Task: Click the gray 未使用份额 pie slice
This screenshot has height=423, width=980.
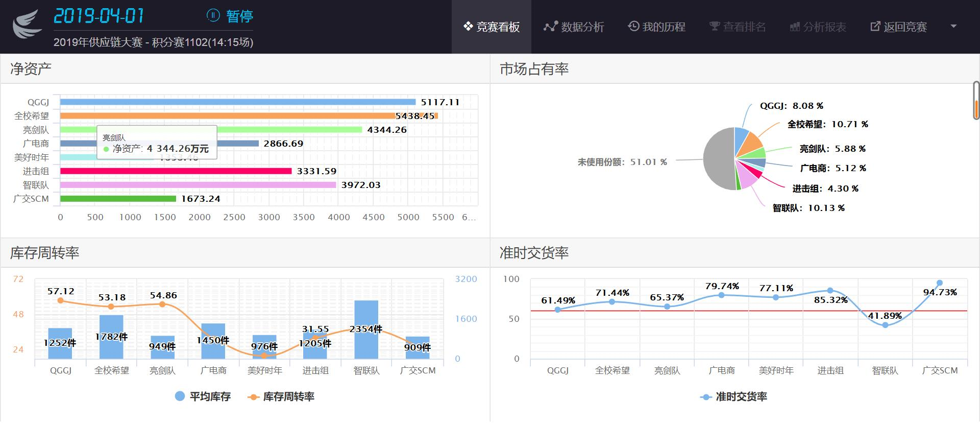Action: click(x=718, y=159)
